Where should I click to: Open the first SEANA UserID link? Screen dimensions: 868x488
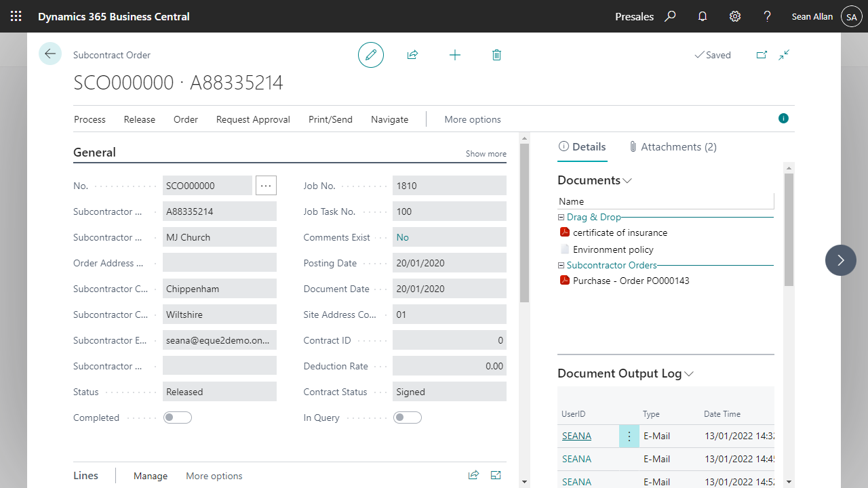click(x=576, y=436)
